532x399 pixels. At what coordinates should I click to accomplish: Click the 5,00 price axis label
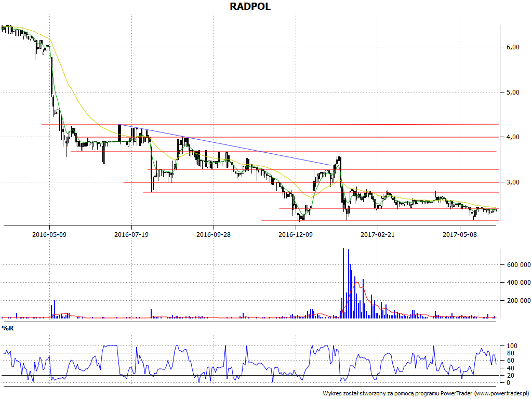click(513, 92)
